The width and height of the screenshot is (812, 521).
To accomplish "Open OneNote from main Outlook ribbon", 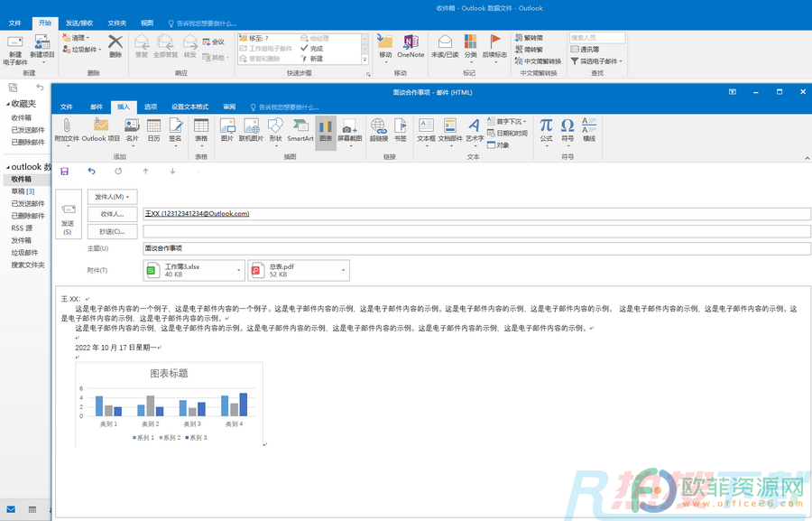I will (411, 46).
